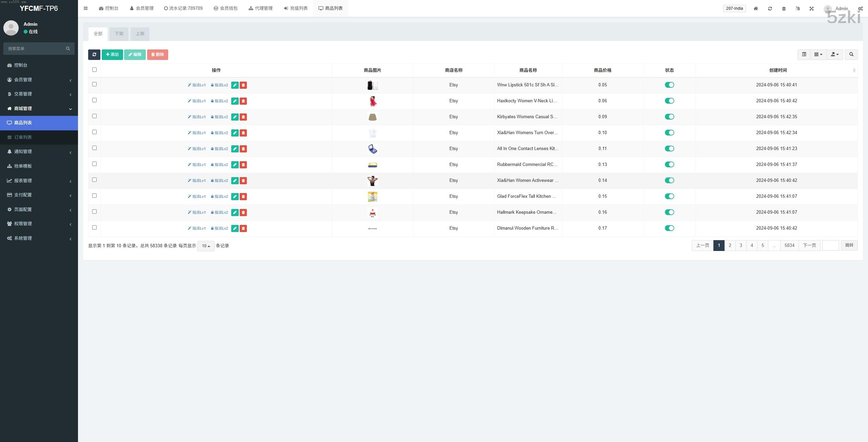The width and height of the screenshot is (868, 442).
Task: Click the green 添加 button
Action: pyautogui.click(x=112, y=55)
